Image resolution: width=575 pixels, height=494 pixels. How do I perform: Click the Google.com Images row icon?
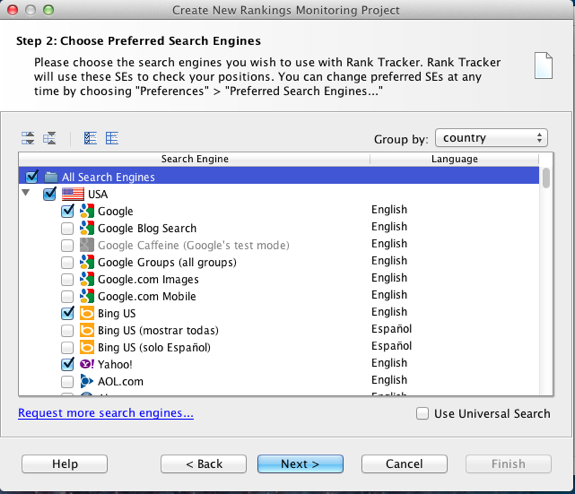pos(87,279)
